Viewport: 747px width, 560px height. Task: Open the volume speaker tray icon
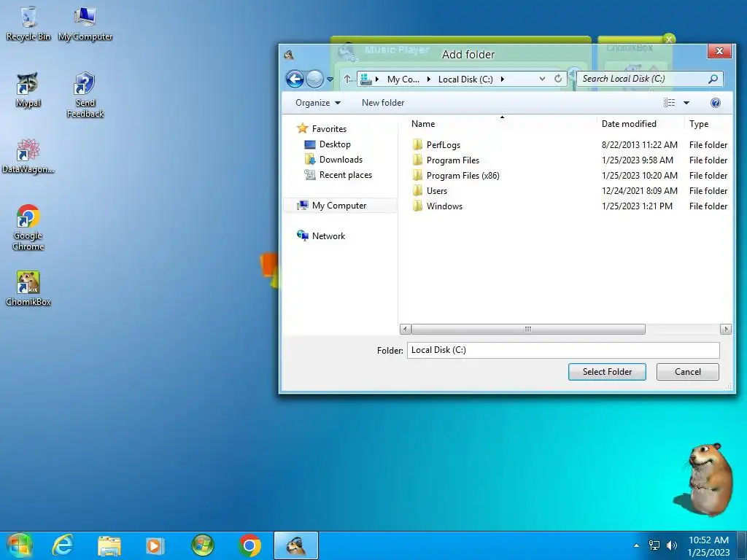[671, 545]
